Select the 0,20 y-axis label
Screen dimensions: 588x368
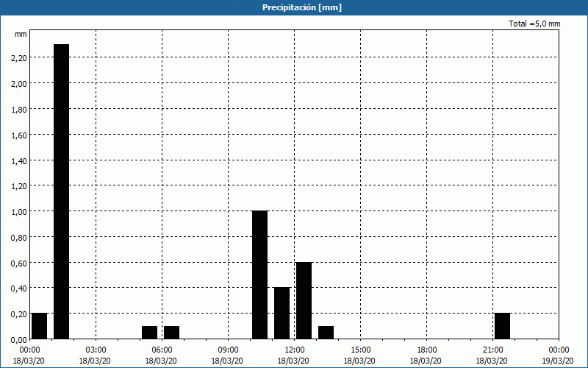click(x=19, y=314)
